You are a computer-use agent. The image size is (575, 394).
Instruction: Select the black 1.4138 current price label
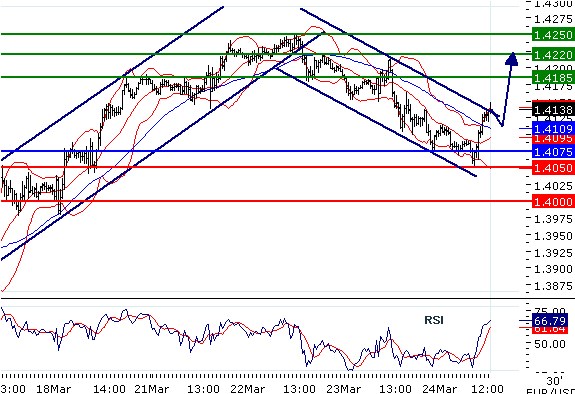(x=553, y=110)
